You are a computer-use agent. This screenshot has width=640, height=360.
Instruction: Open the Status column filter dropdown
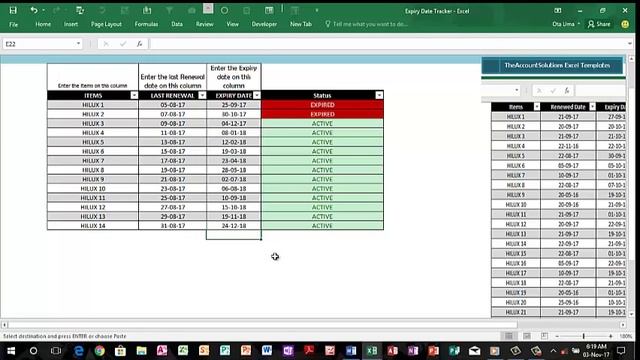[379, 95]
